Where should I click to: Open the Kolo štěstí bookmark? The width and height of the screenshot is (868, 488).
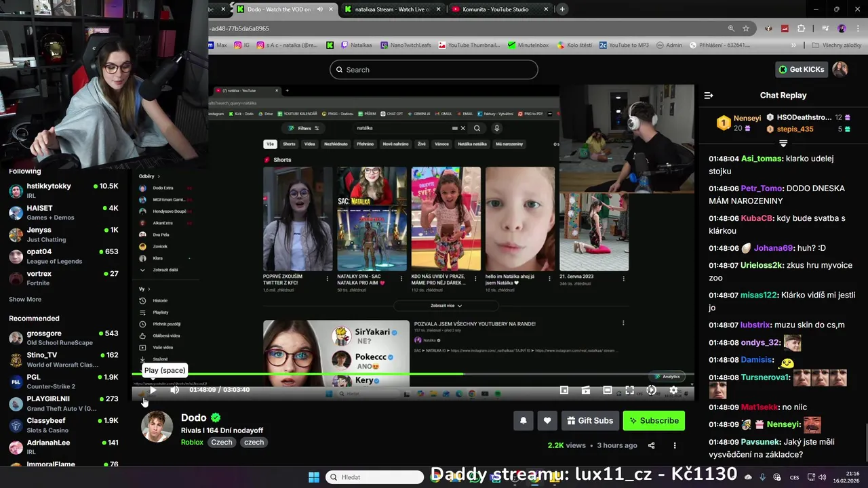click(575, 45)
